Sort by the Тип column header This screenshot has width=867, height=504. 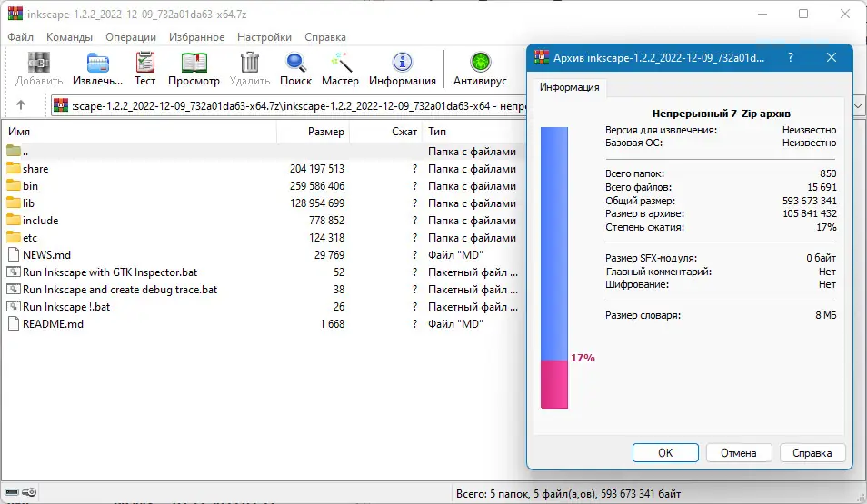click(473, 132)
